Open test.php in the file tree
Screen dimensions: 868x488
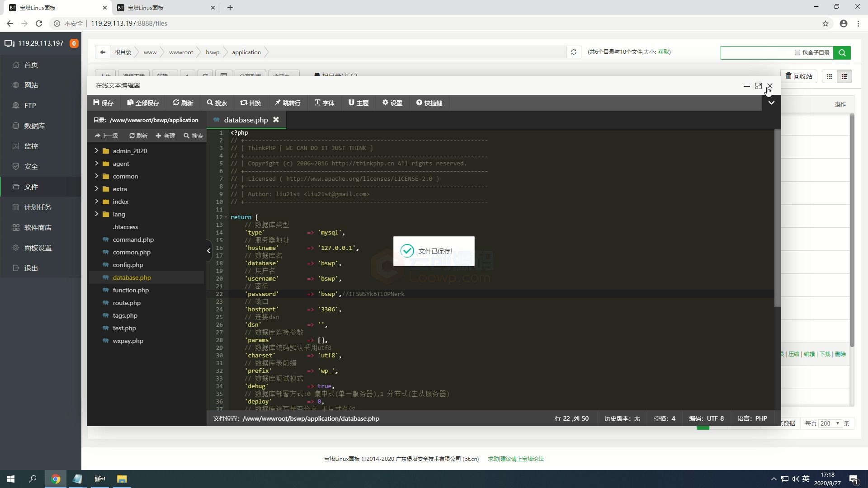click(124, 328)
